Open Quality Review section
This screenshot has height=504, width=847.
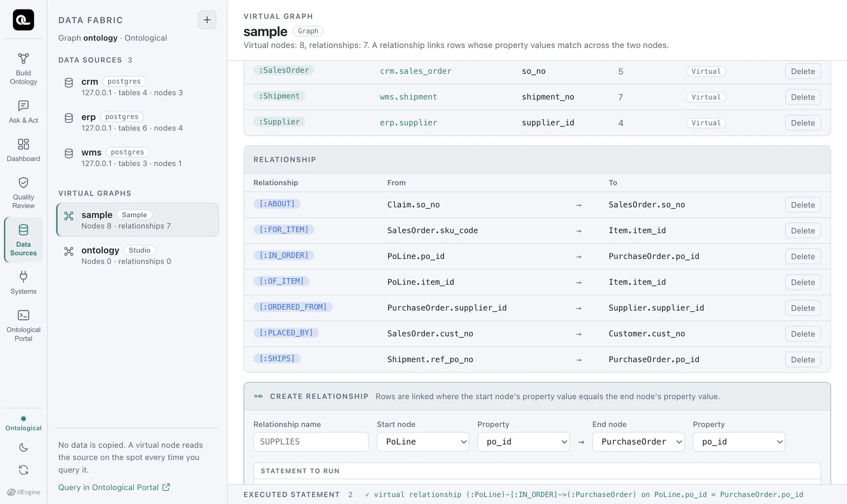pos(23,193)
